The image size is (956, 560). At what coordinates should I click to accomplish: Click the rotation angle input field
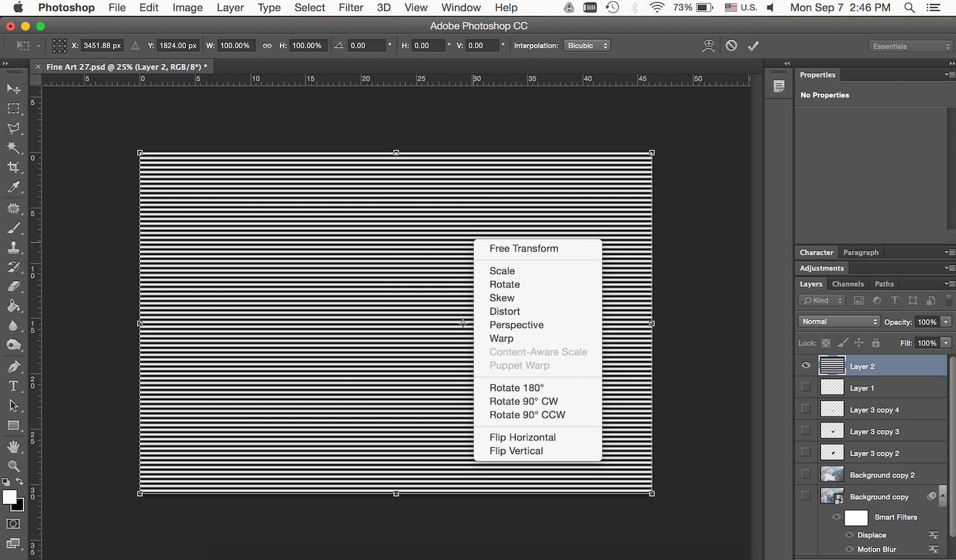click(366, 46)
